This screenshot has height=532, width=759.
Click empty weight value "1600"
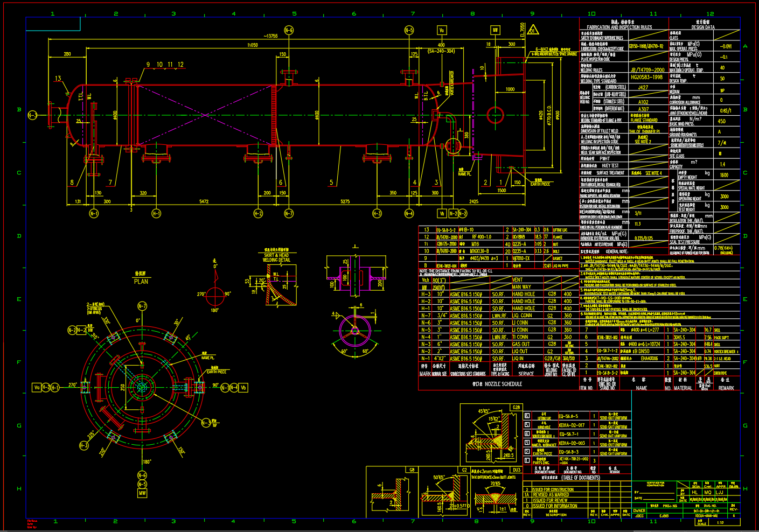point(724,175)
